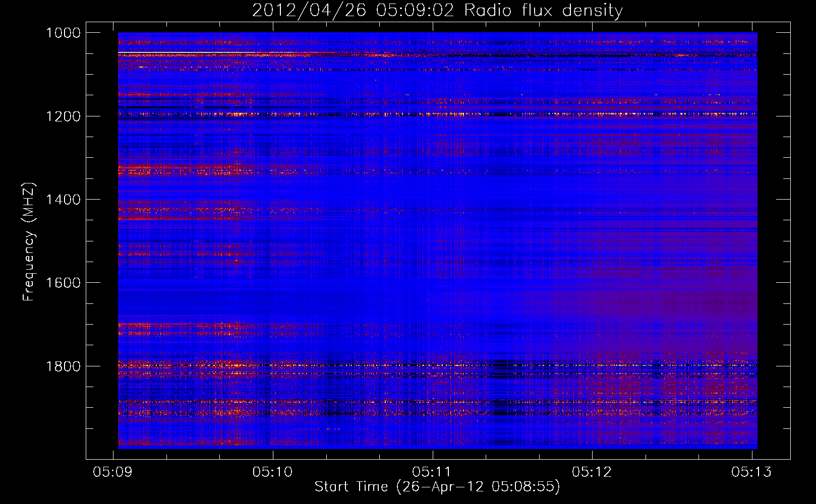Click the 05:13 time tick label

752,472
